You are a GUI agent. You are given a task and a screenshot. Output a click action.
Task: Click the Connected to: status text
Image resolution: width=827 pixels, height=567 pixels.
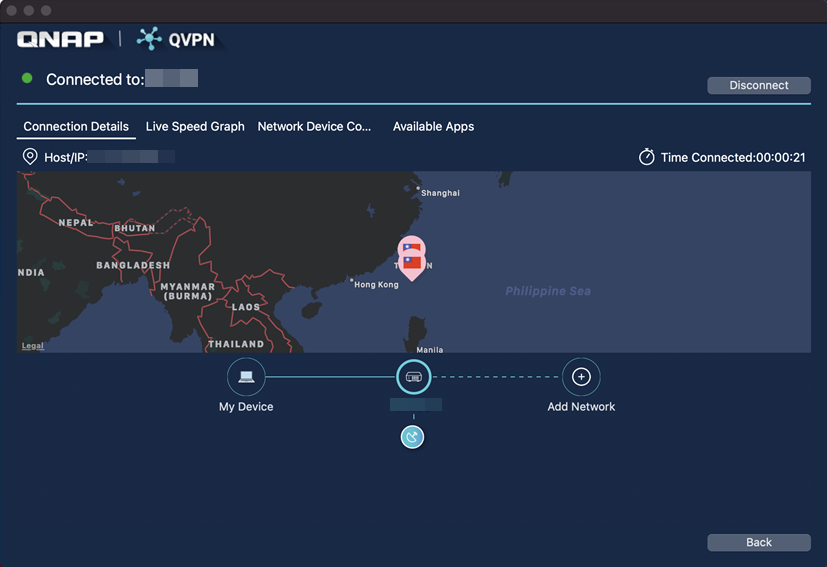[95, 79]
